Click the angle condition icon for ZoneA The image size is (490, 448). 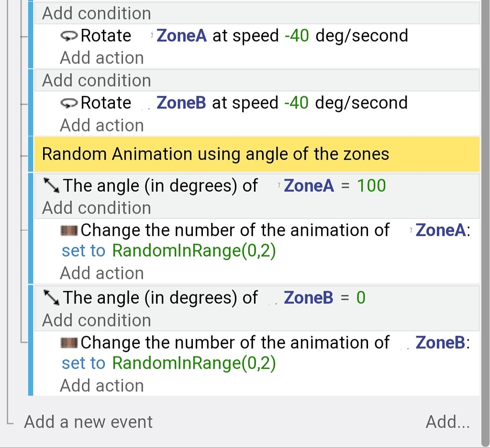pyautogui.click(x=51, y=186)
